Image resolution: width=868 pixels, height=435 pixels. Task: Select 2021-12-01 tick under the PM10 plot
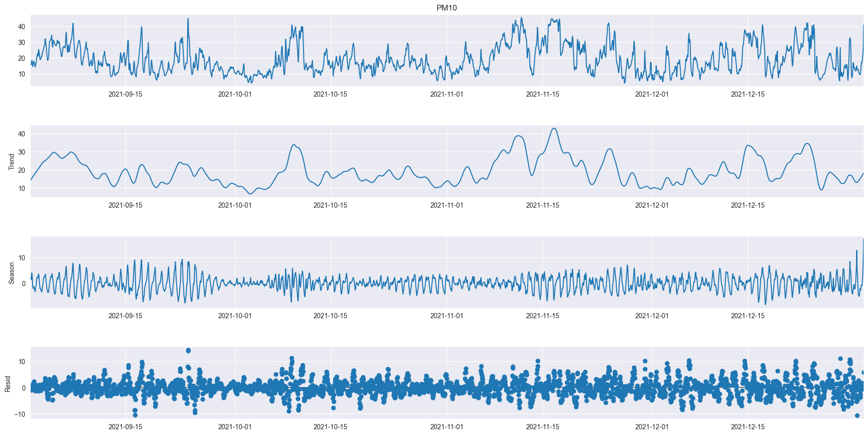pos(652,94)
